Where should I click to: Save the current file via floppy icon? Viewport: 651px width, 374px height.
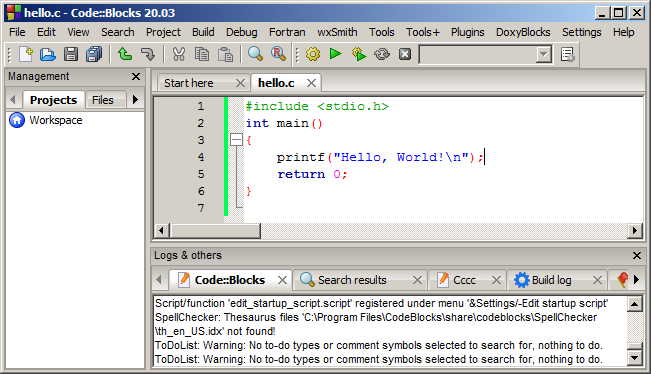click(71, 54)
